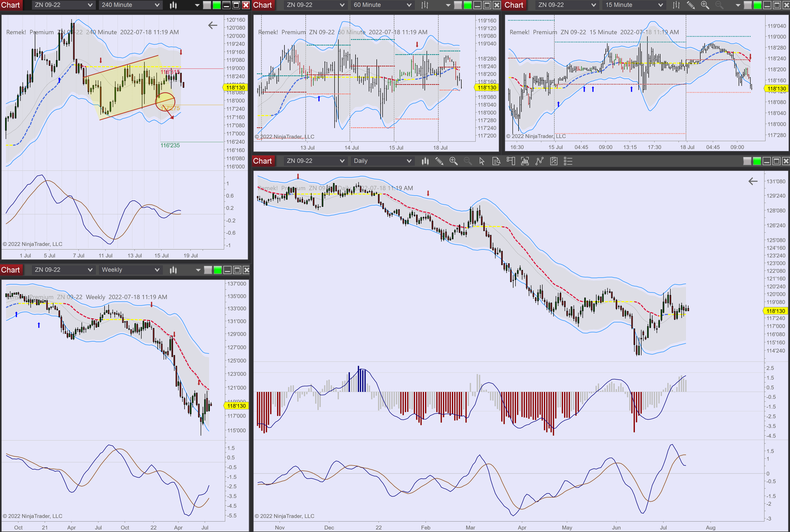This screenshot has height=532, width=790.
Task: Click the scroll-back arrow on the Daily chart
Action: point(753,181)
